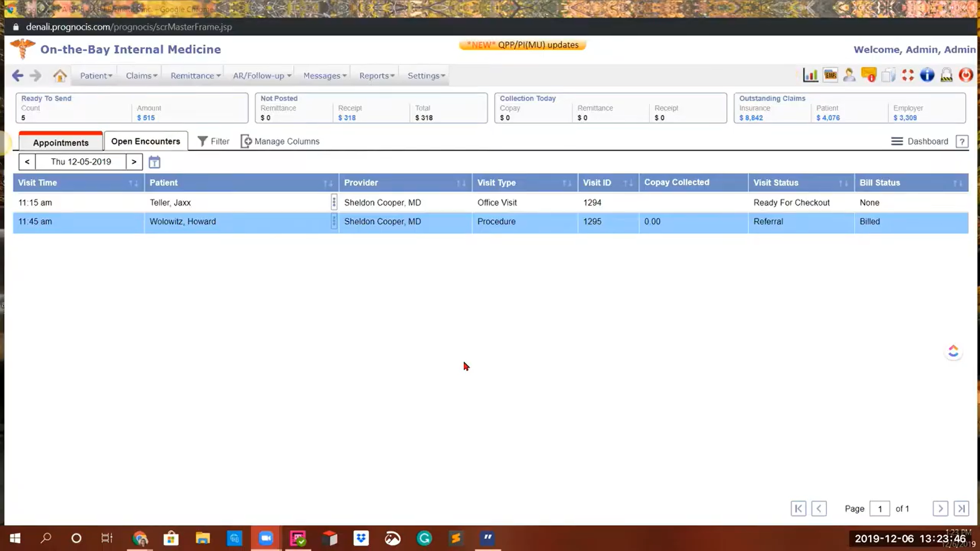Click the red lifebuoy help icon

click(908, 76)
